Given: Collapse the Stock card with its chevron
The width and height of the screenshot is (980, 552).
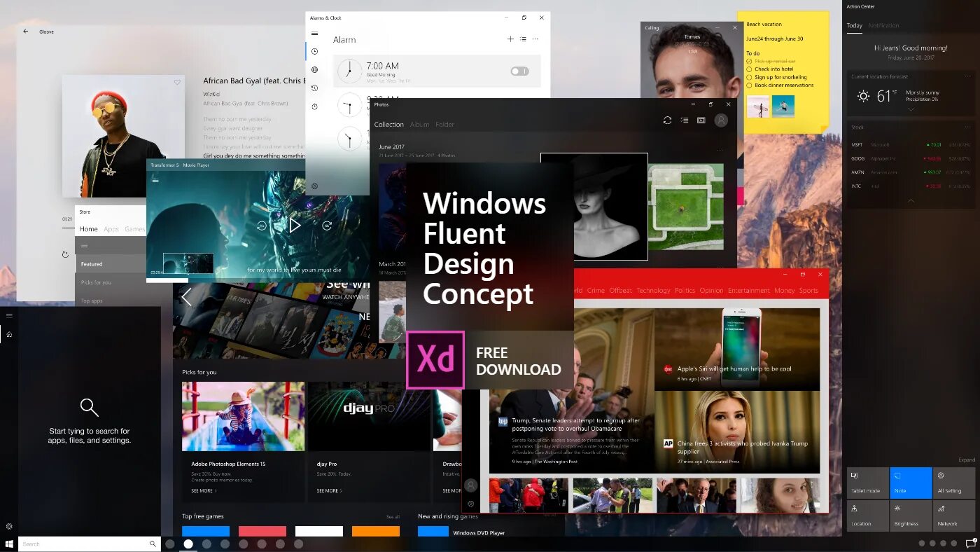Looking at the screenshot, I should (911, 201).
